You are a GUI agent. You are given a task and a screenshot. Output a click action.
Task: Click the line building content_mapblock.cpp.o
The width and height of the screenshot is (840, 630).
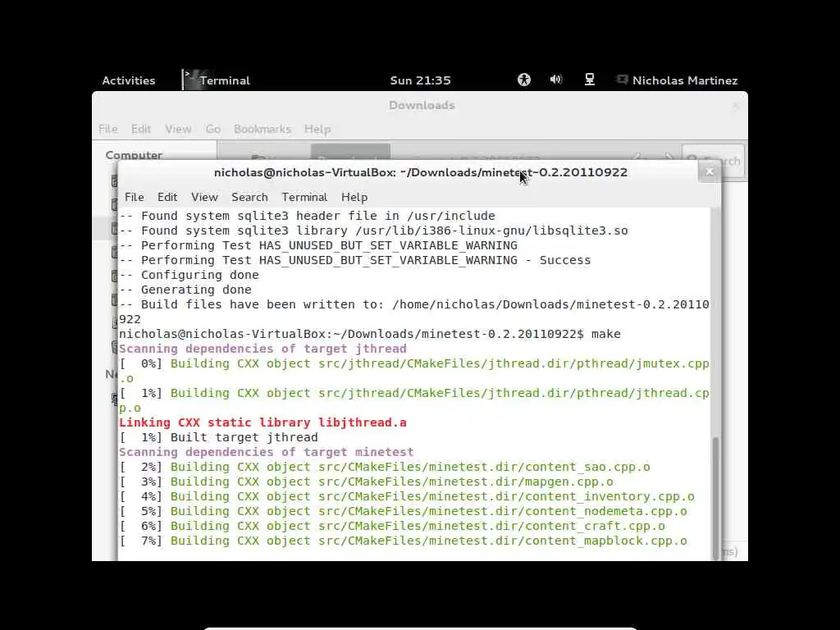point(403,541)
